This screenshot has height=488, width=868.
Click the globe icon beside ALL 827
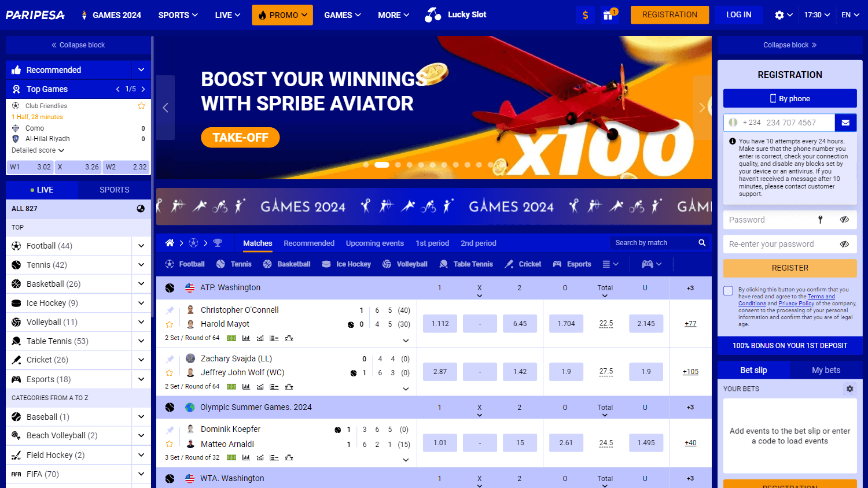[x=141, y=209]
